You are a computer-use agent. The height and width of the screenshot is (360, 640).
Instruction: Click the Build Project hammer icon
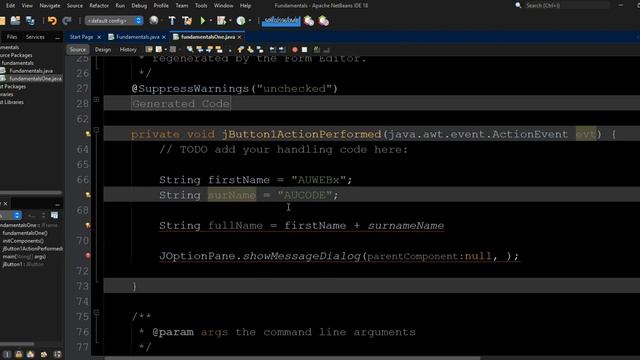(172, 21)
